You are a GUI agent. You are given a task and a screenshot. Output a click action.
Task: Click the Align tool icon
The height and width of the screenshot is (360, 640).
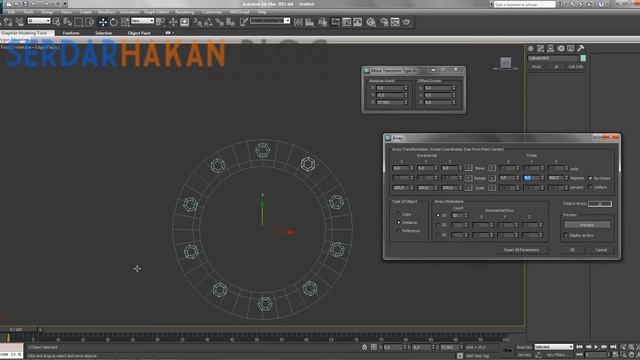coord(309,22)
